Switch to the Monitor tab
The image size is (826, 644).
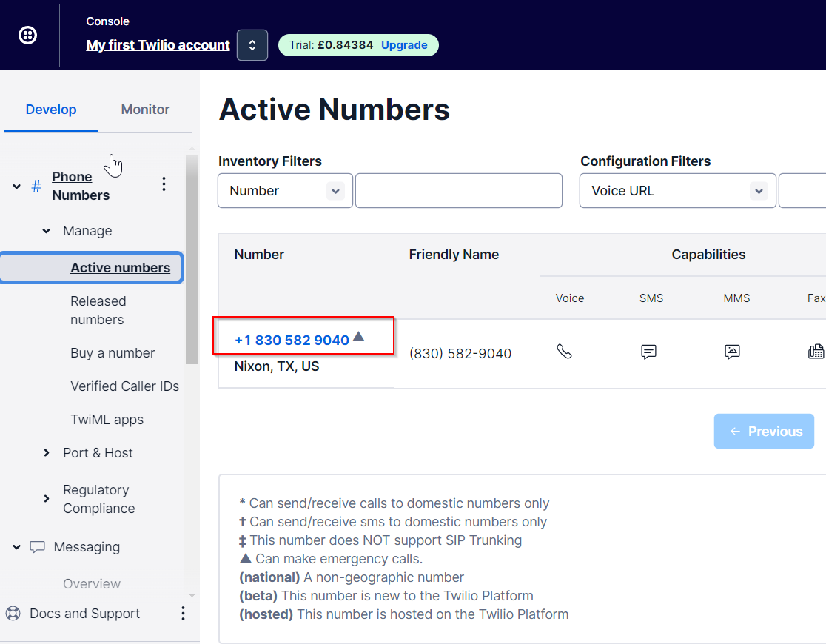pyautogui.click(x=145, y=110)
